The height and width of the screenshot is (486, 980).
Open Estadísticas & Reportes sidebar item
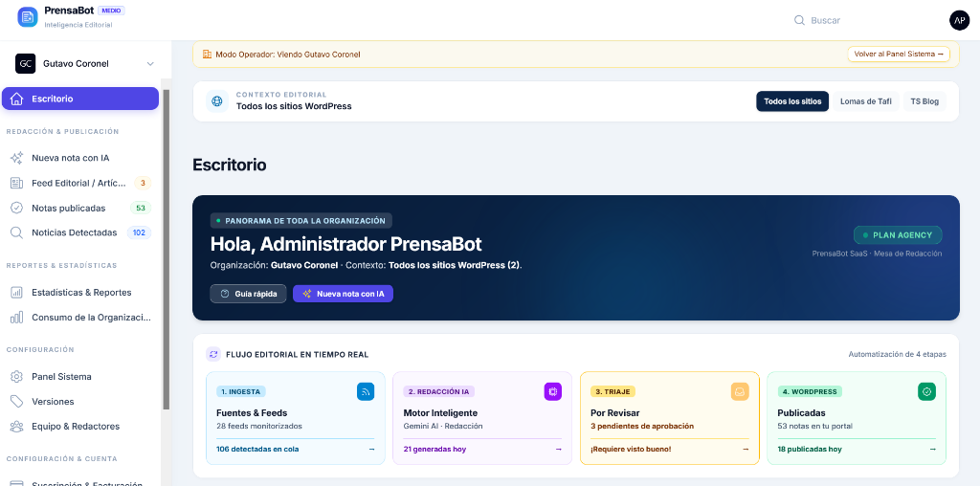[80, 293]
